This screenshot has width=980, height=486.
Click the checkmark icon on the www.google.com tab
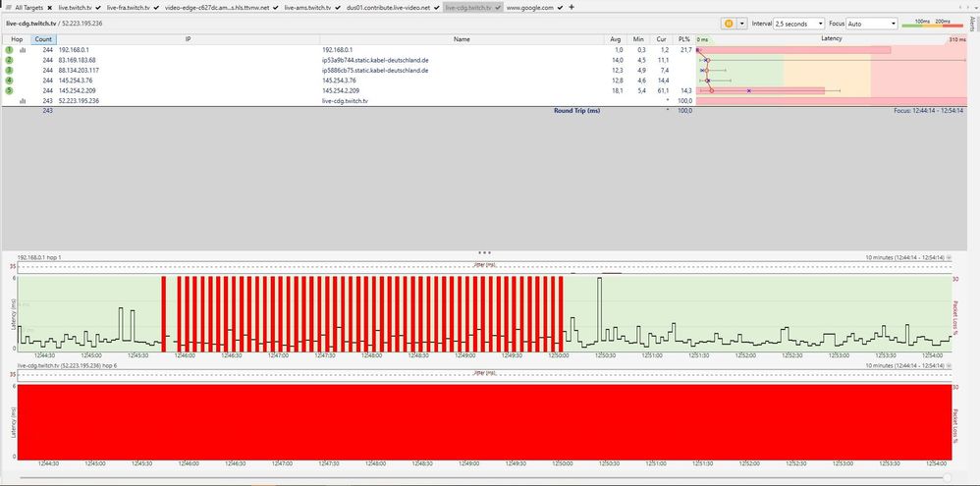(560, 8)
